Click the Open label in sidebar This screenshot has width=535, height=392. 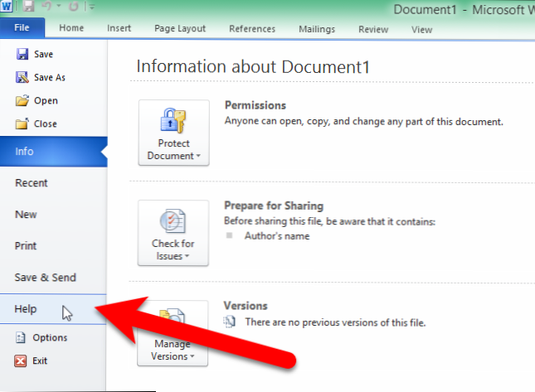46,101
